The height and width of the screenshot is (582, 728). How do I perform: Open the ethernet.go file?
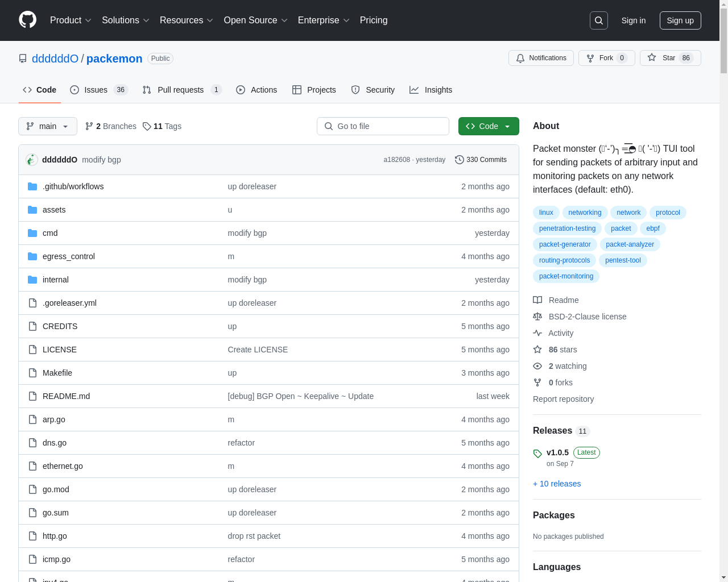pos(63,466)
